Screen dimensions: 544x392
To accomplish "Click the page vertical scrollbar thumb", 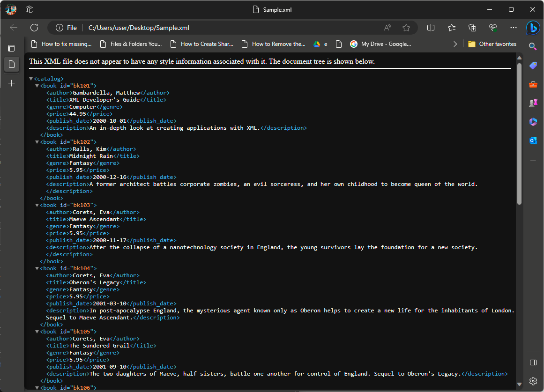I will click(x=519, y=133).
